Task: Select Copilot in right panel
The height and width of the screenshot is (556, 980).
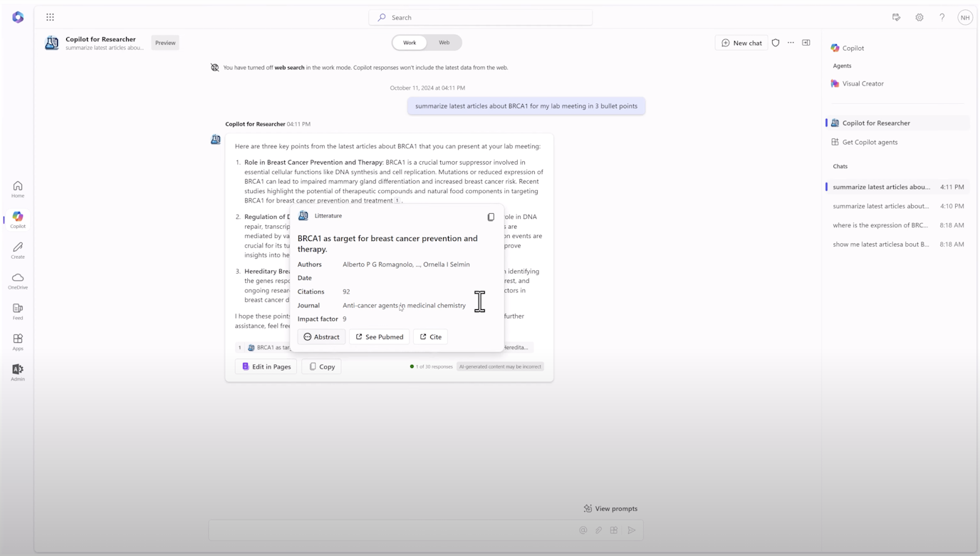Action: (x=847, y=48)
